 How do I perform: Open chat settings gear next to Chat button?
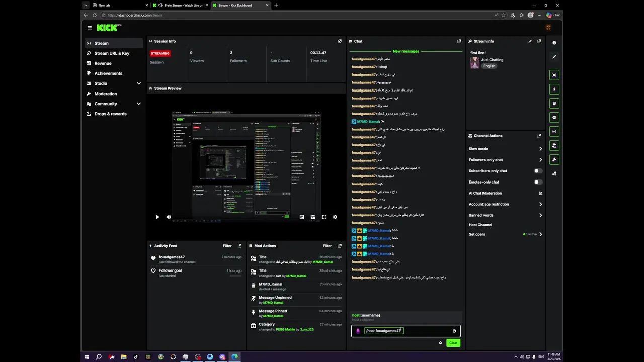[440, 343]
